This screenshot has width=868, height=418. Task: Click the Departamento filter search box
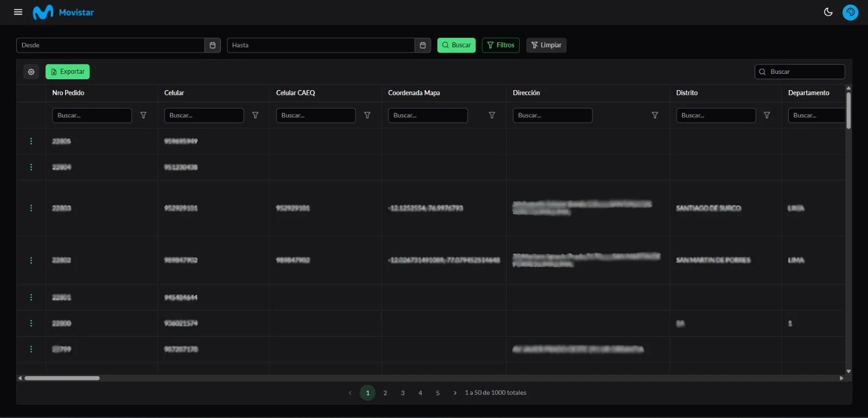click(816, 115)
